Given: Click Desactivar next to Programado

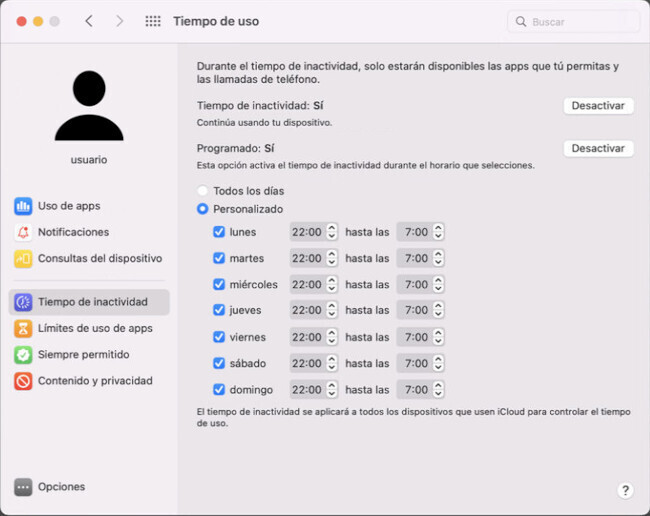Looking at the screenshot, I should (x=598, y=148).
